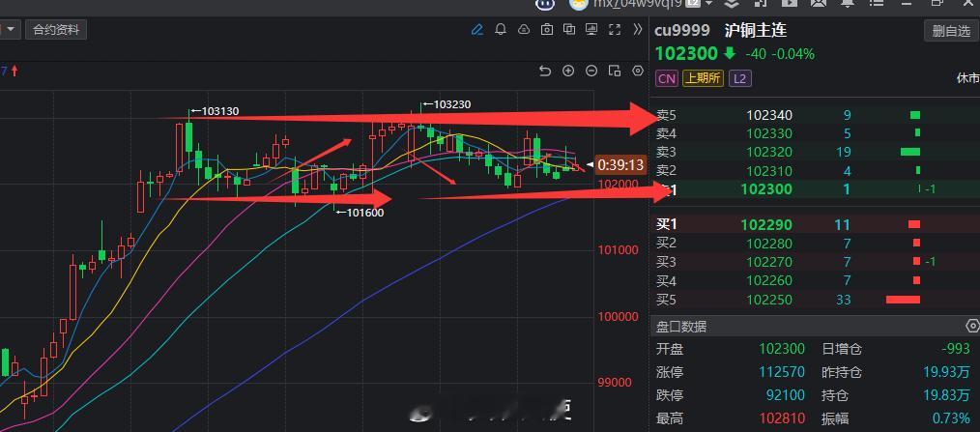980x432 pixels.
Task: Click the latest price 102300 in header
Action: pos(687,54)
